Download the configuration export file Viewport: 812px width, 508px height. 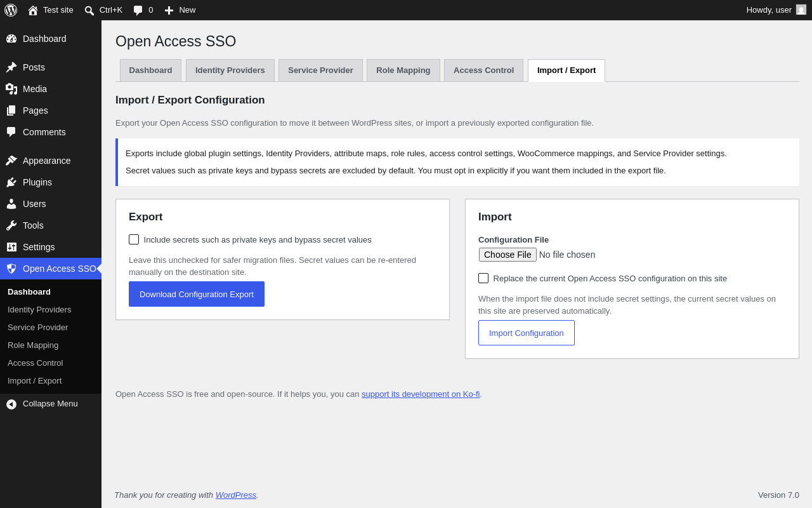click(x=197, y=294)
